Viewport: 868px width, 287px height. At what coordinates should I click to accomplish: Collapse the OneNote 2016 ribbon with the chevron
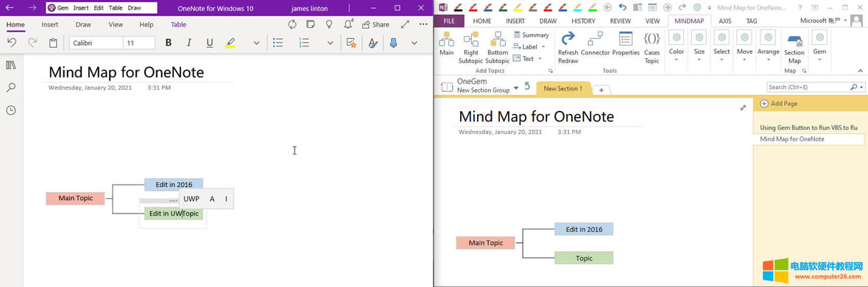[x=860, y=70]
